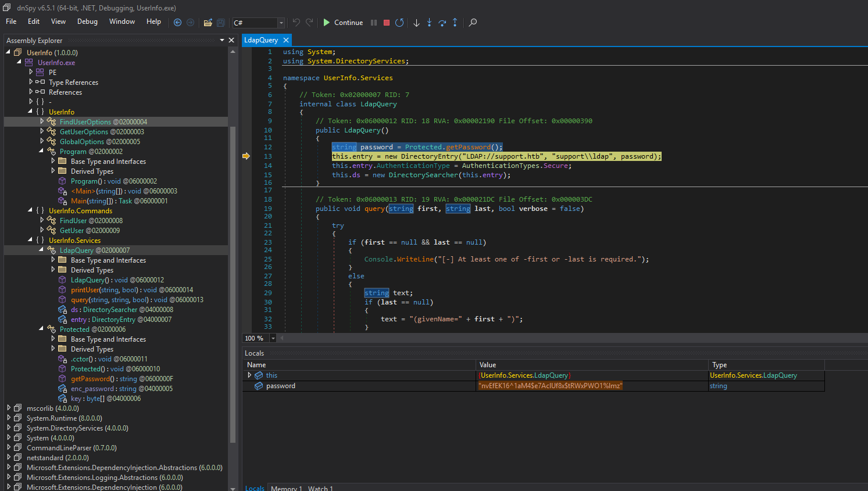868x491 pixels.
Task: Select GetUserOptions @02000003 in tree
Action: pos(102,132)
